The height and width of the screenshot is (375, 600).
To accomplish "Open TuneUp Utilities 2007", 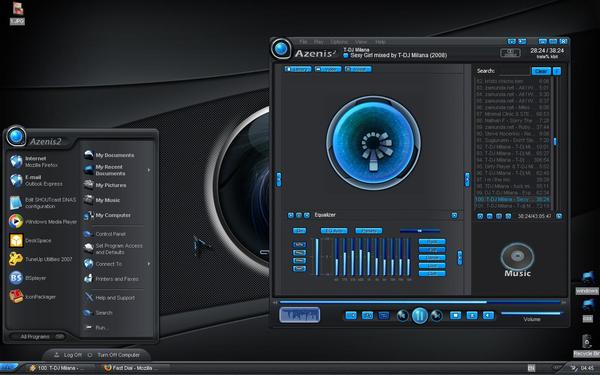I will [40, 259].
